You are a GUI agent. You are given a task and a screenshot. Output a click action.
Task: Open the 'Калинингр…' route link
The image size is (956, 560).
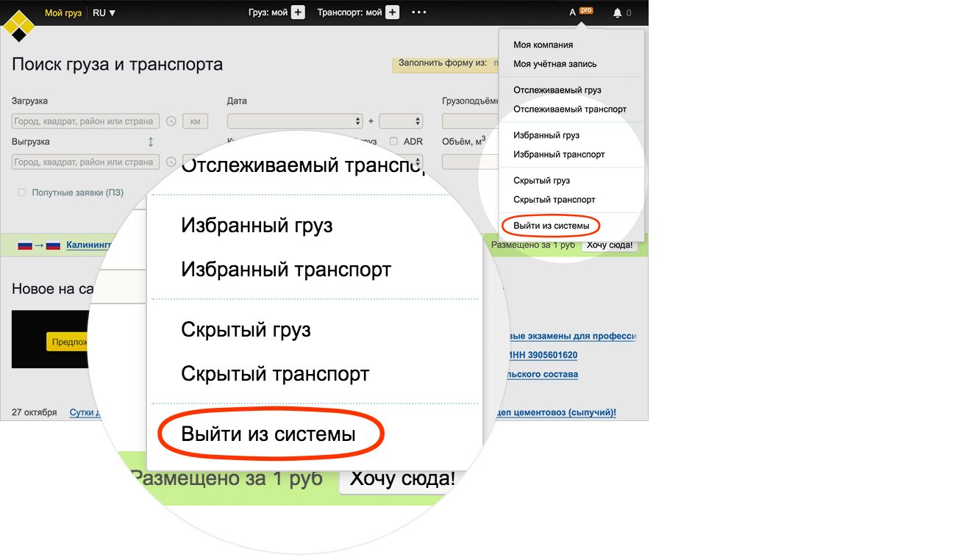click(88, 245)
